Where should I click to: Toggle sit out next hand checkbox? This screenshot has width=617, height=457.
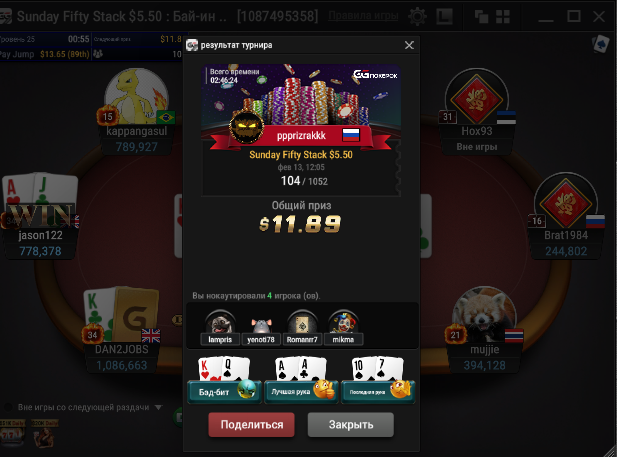pos(7,407)
